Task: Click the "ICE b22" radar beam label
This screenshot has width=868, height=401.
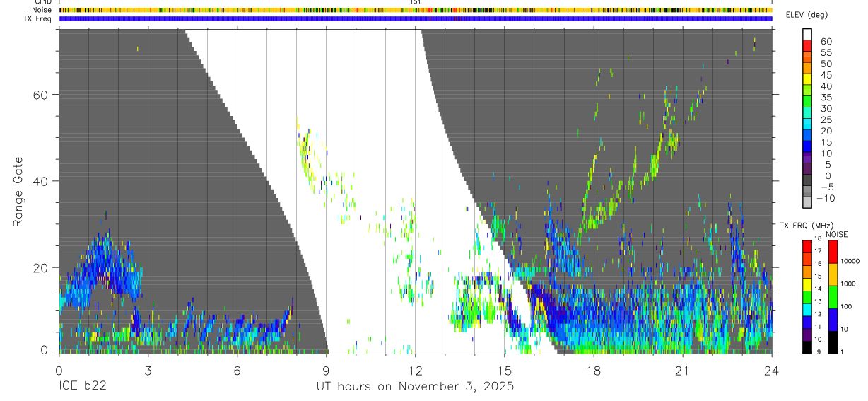Action: pyautogui.click(x=82, y=387)
